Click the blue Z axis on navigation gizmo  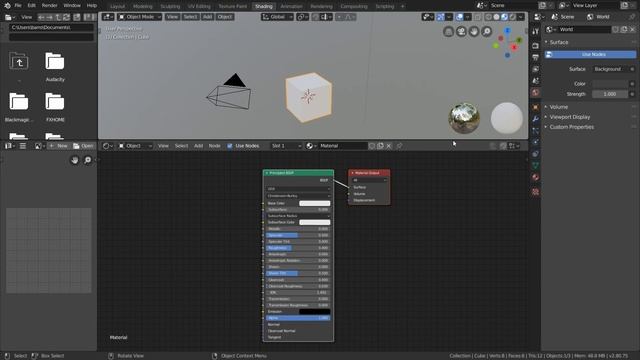[x=507, y=31]
